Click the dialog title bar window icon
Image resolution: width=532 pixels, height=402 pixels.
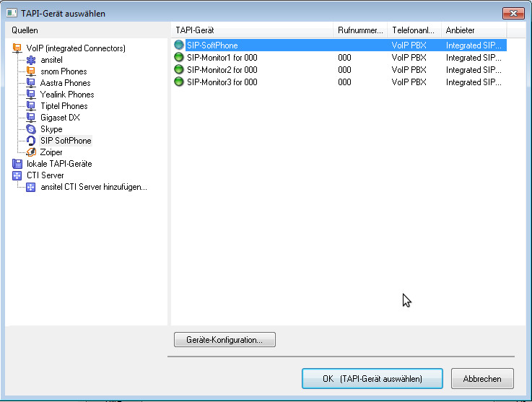[12, 13]
